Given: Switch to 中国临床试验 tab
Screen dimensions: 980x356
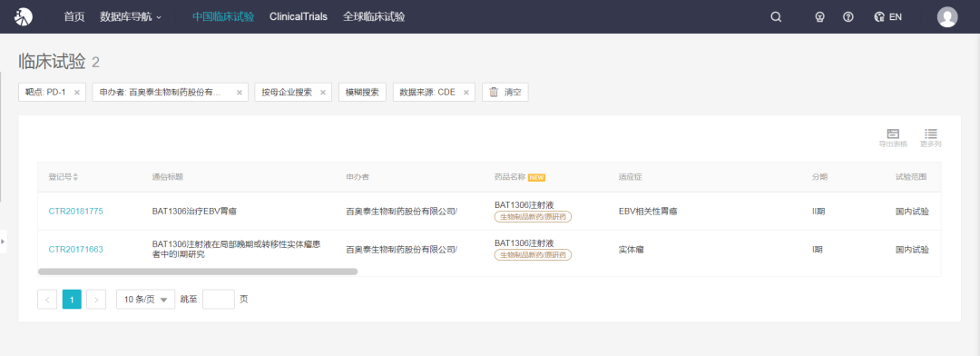Looking at the screenshot, I should [223, 17].
